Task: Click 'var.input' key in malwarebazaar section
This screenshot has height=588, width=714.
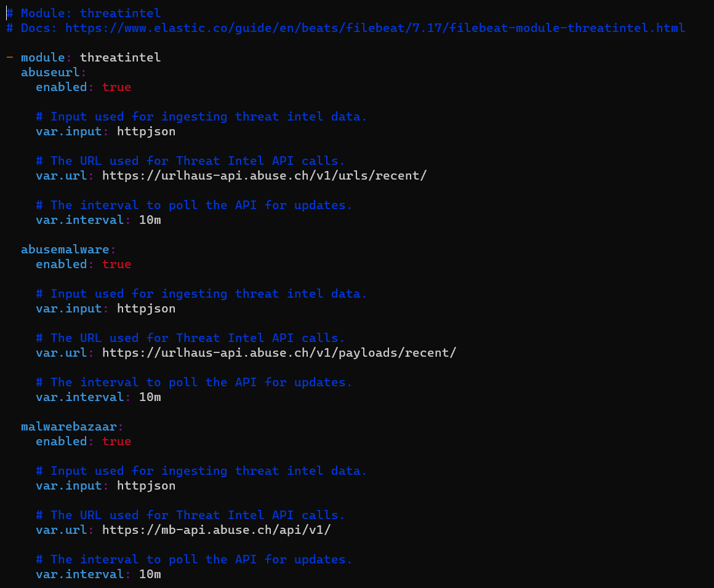Action: (69, 486)
